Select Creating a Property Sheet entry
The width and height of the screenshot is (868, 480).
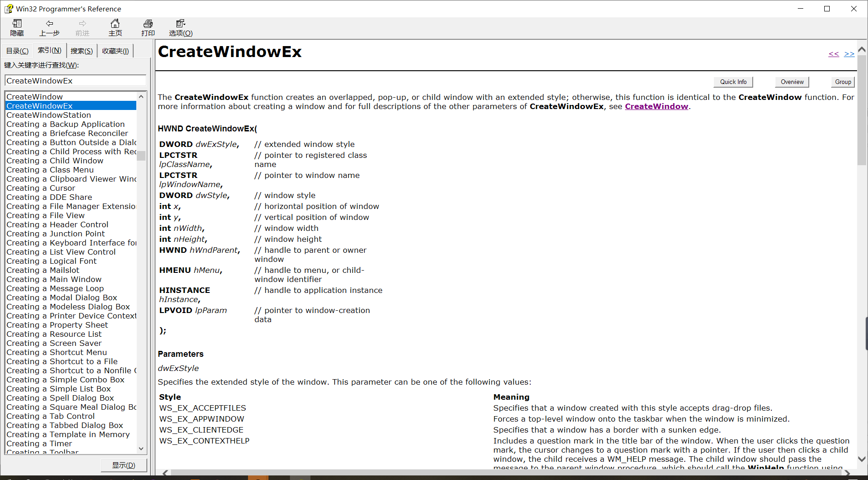pyautogui.click(x=57, y=325)
